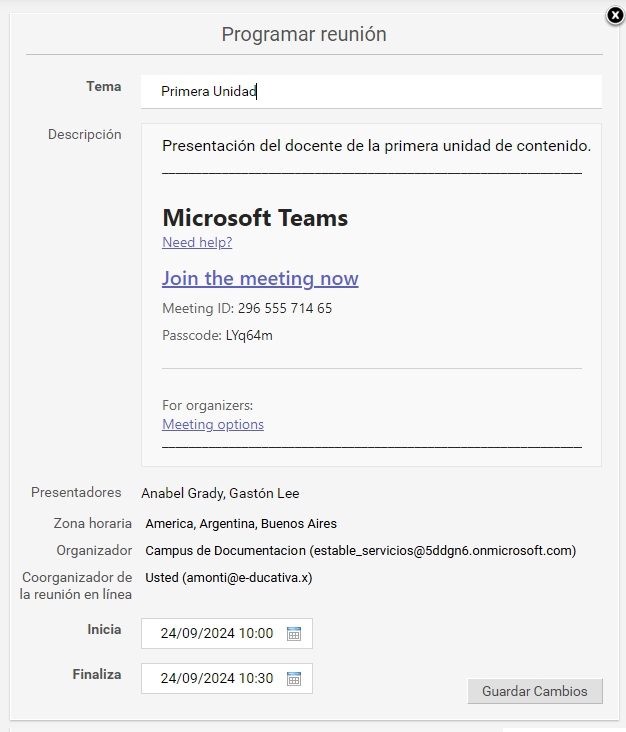This screenshot has height=732, width=626.
Task: Click the Organizador email address text
Action: (x=442, y=550)
